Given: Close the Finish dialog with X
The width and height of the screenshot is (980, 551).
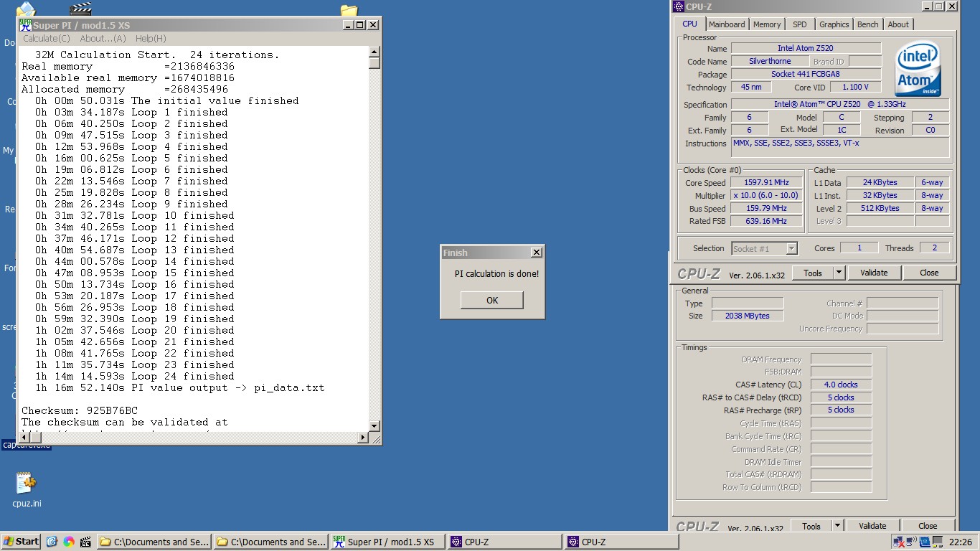Looking at the screenshot, I should click(536, 253).
